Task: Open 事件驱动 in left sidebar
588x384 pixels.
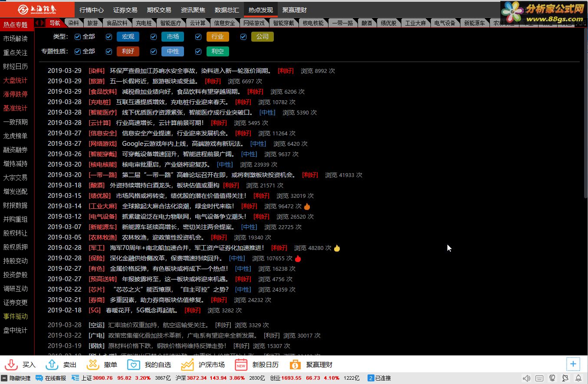Action: [x=16, y=317]
